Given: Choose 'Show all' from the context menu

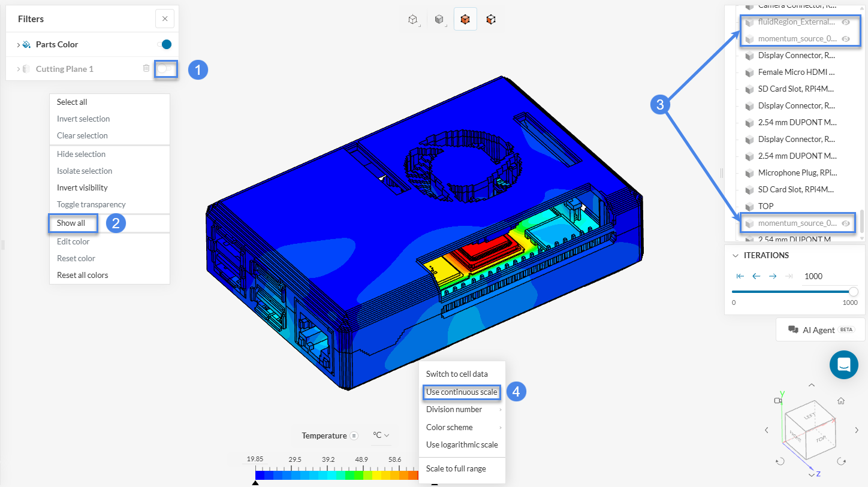Looking at the screenshot, I should tap(71, 223).
